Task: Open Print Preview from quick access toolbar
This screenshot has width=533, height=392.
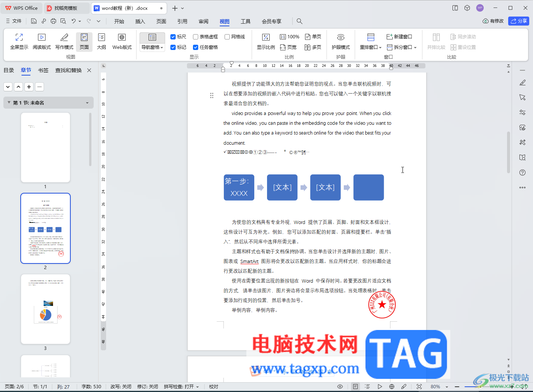Action: click(x=63, y=21)
